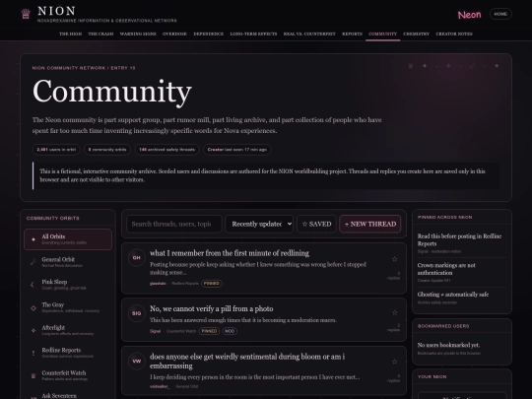Select the General Orbit category
Image resolution: width=532 pixels, height=399 pixels.
click(68, 262)
